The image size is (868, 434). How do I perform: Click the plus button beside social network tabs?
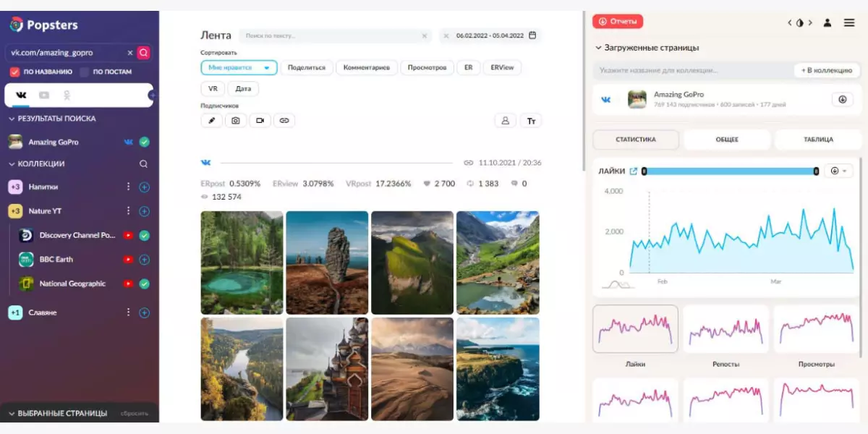pos(152,95)
